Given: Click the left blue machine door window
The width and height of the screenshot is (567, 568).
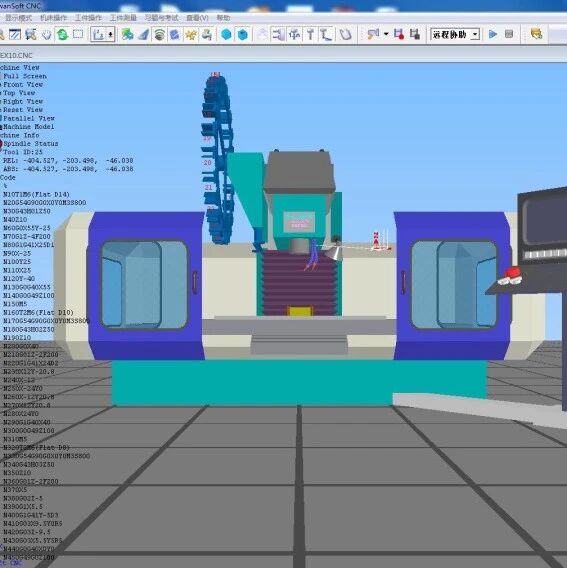Looking at the screenshot, I should (x=145, y=285).
